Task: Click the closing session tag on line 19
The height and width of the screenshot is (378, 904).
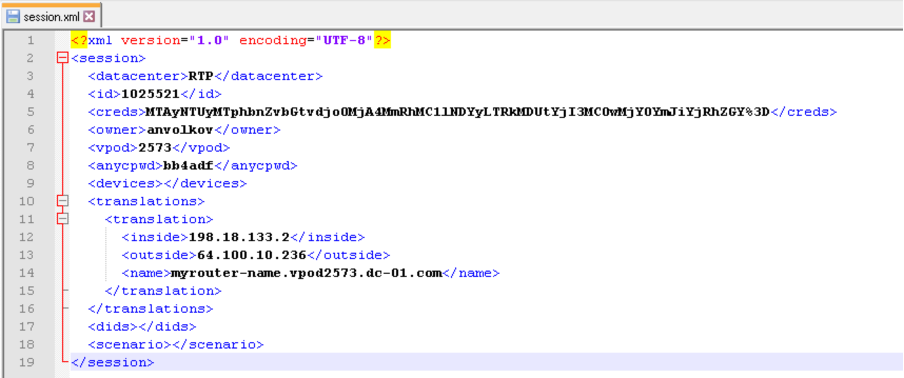Action: (112, 362)
